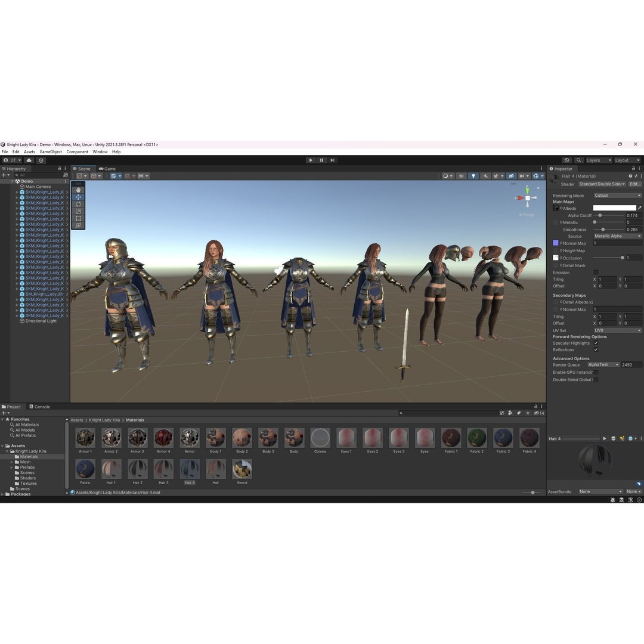Open the GameObject menu

click(51, 151)
